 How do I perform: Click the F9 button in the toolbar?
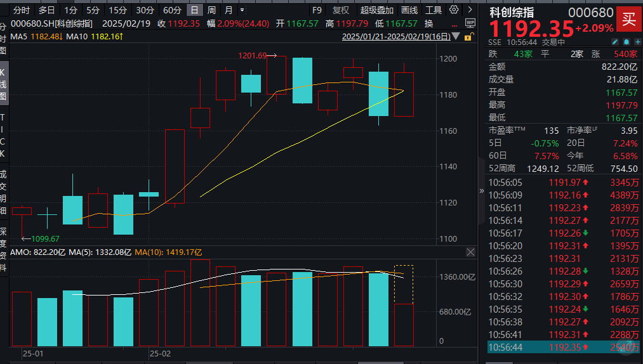click(x=317, y=10)
